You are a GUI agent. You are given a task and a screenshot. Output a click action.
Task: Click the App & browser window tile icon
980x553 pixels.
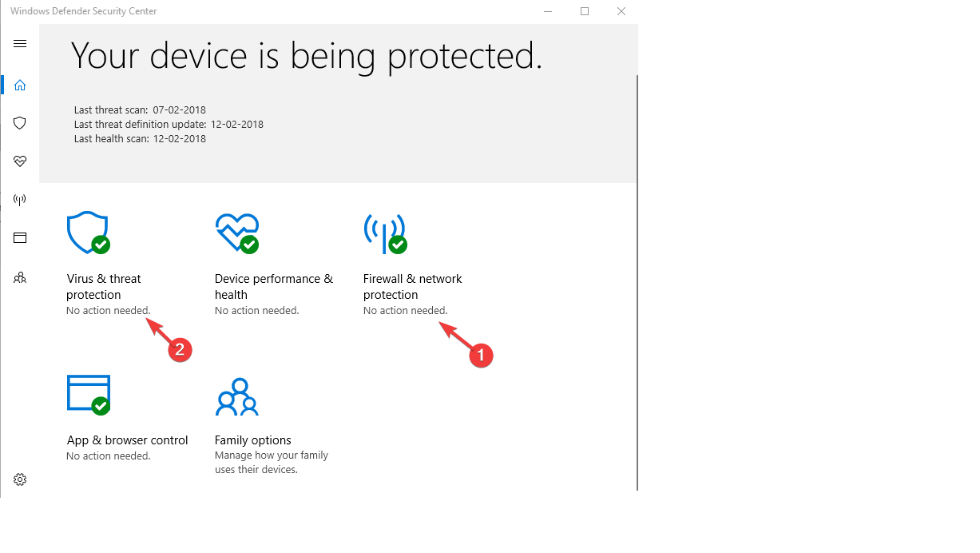pyautogui.click(x=88, y=395)
